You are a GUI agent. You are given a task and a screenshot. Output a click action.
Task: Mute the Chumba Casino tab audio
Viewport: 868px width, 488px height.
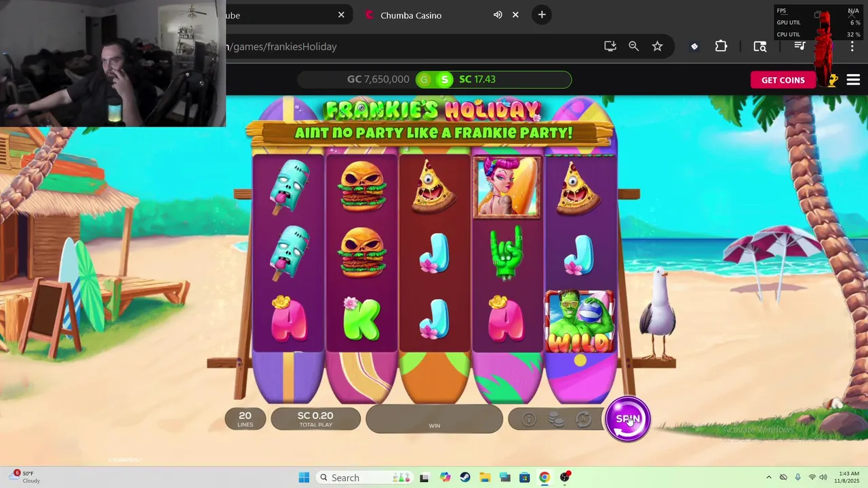click(498, 15)
